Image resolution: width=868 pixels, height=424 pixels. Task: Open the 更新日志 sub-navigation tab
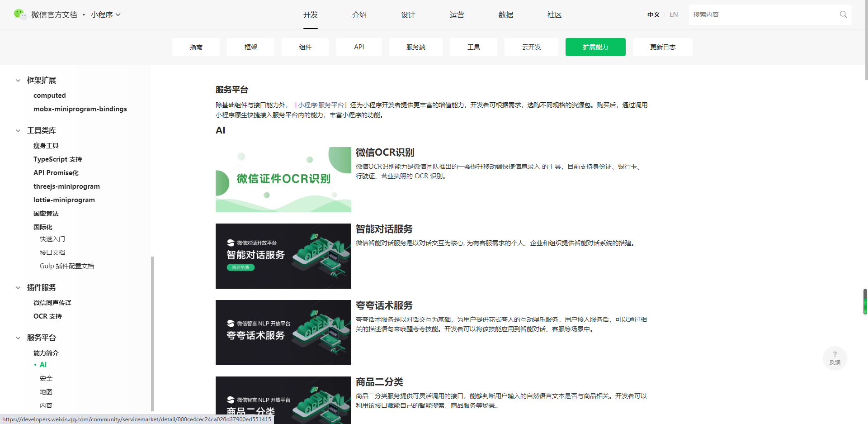(663, 47)
